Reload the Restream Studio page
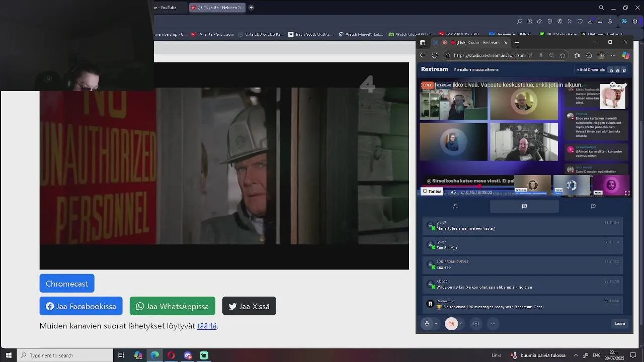644x362 pixels. tap(435, 55)
